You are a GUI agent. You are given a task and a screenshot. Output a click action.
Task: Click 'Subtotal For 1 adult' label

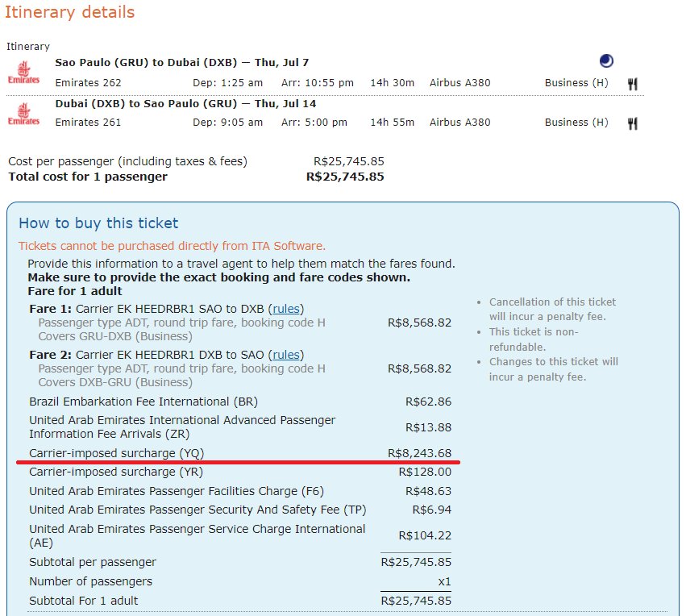pyautogui.click(x=84, y=601)
